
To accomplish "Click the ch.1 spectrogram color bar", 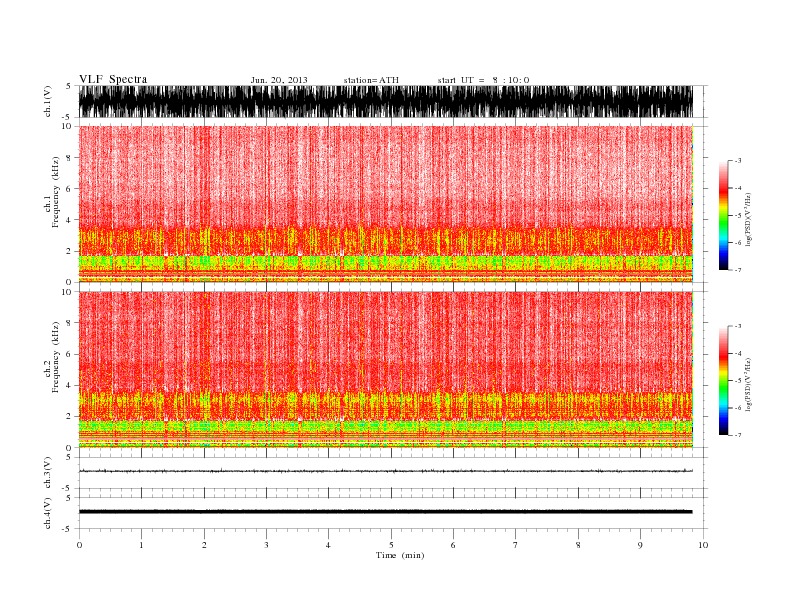I will [x=723, y=215].
